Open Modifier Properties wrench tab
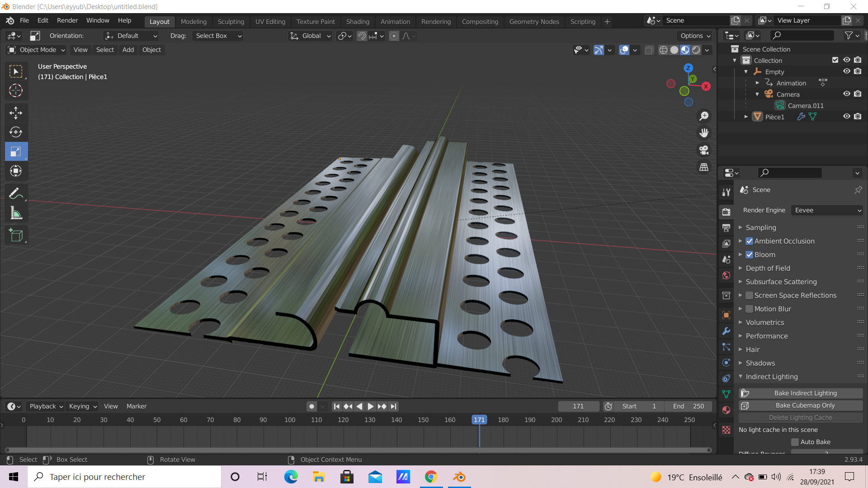Image resolution: width=868 pixels, height=488 pixels. click(726, 331)
